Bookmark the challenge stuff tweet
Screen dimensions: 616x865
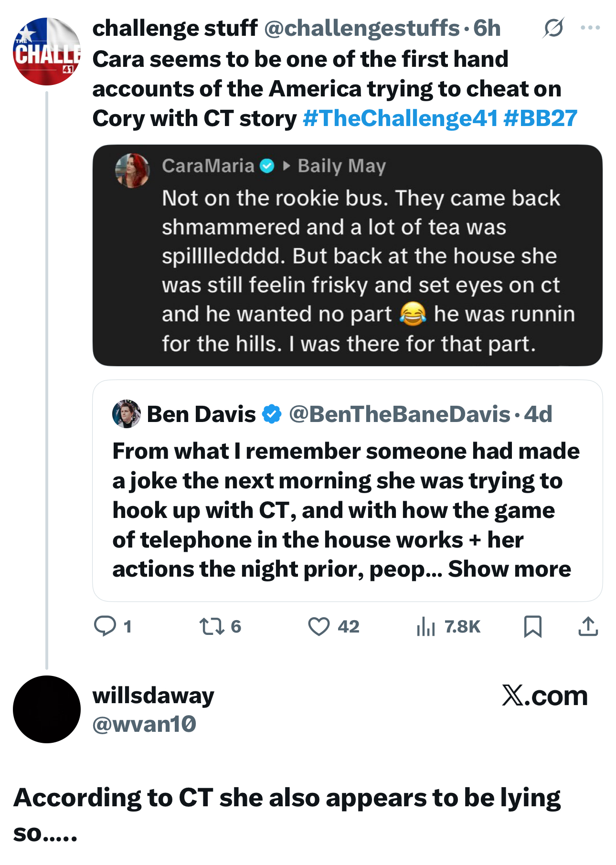pyautogui.click(x=532, y=626)
